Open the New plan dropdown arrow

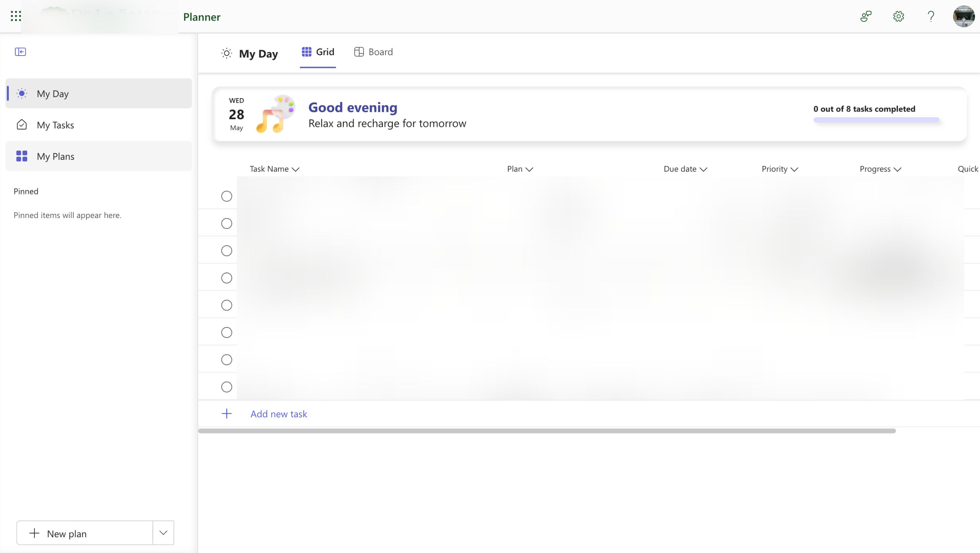[x=163, y=533]
